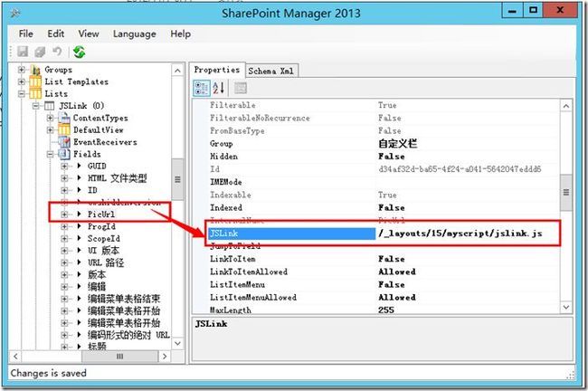This screenshot has width=588, height=391.
Task: Open the Edit menu
Action: [56, 33]
